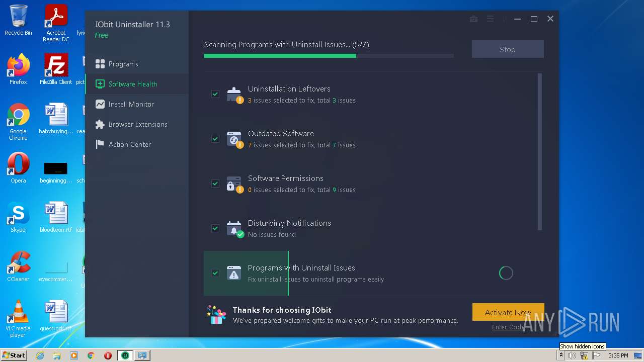The height and width of the screenshot is (362, 644).
Task: Open bloodteen.rtf document
Action: pyautogui.click(x=56, y=217)
